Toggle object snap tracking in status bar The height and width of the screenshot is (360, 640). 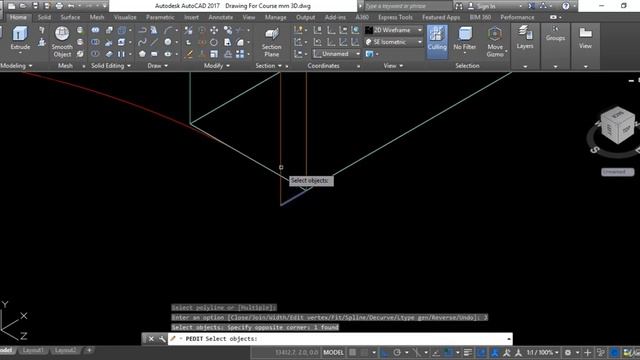[436, 352]
